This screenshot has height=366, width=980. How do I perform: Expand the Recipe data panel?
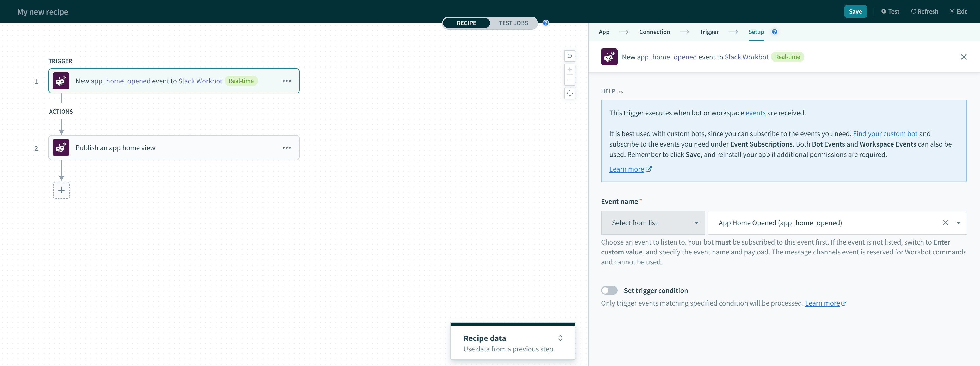(561, 337)
